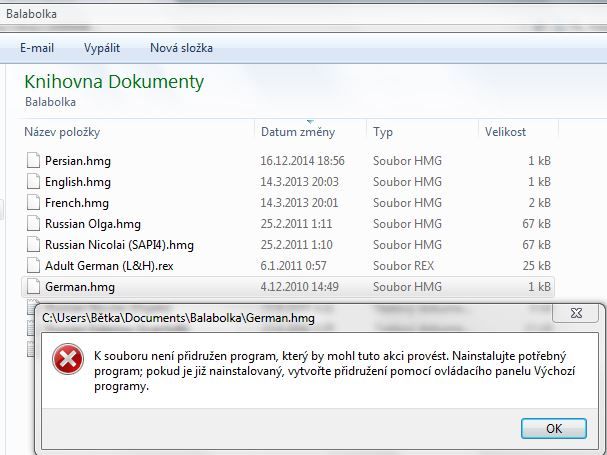Click the Persian.hmg file name

(78, 161)
